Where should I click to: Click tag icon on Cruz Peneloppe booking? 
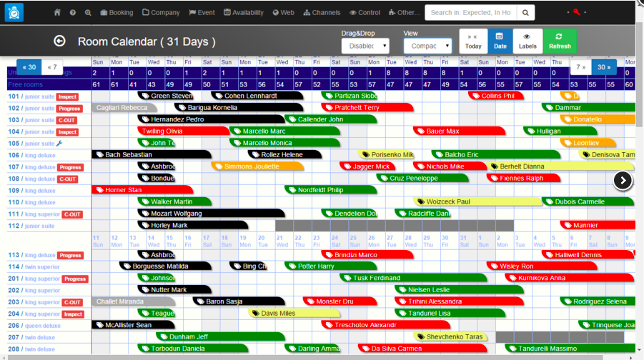pyautogui.click(x=384, y=178)
